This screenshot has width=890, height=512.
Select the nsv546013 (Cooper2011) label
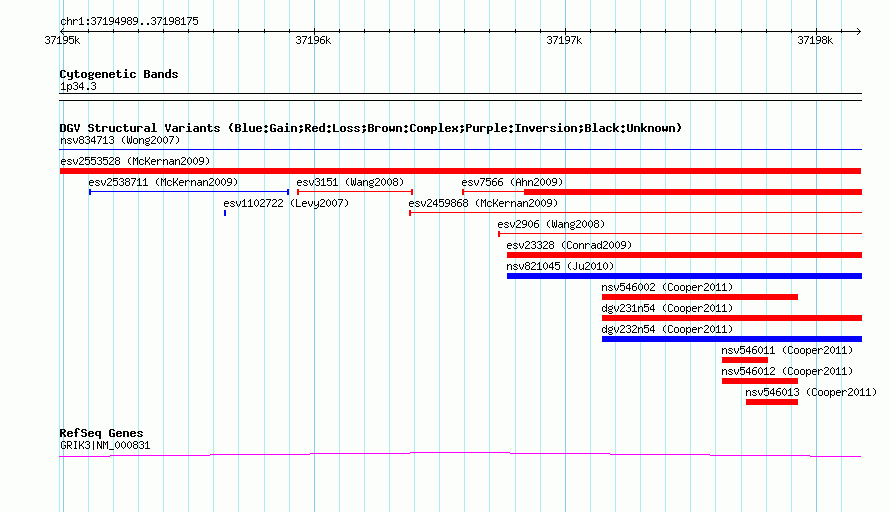click(x=811, y=392)
